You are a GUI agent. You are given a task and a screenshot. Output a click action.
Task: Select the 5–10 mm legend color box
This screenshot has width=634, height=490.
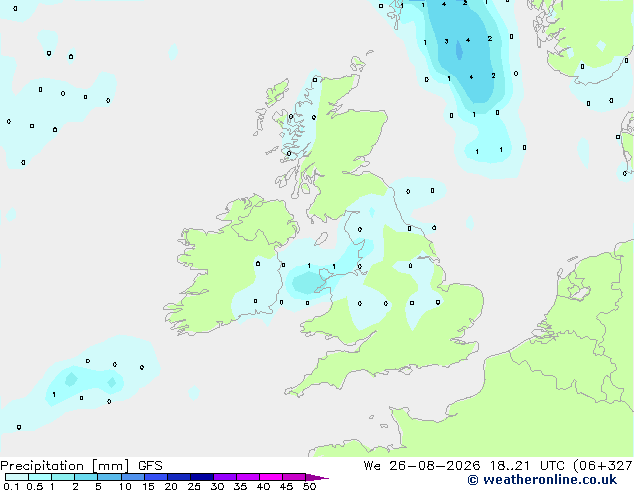coord(109,477)
